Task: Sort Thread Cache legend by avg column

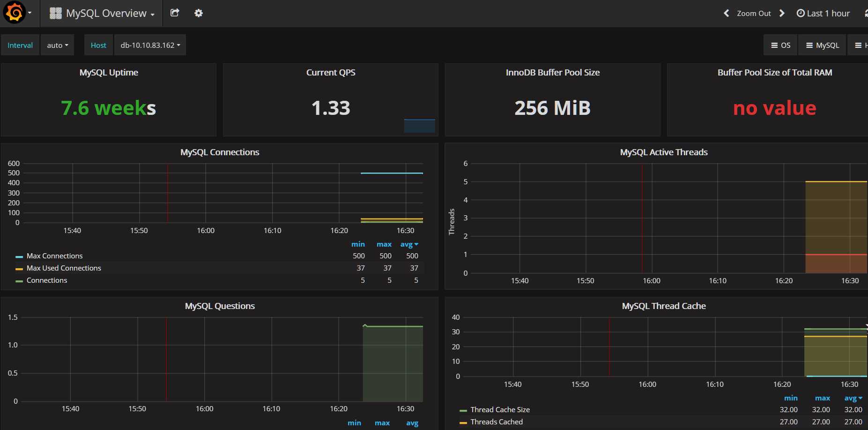Action: click(853, 398)
